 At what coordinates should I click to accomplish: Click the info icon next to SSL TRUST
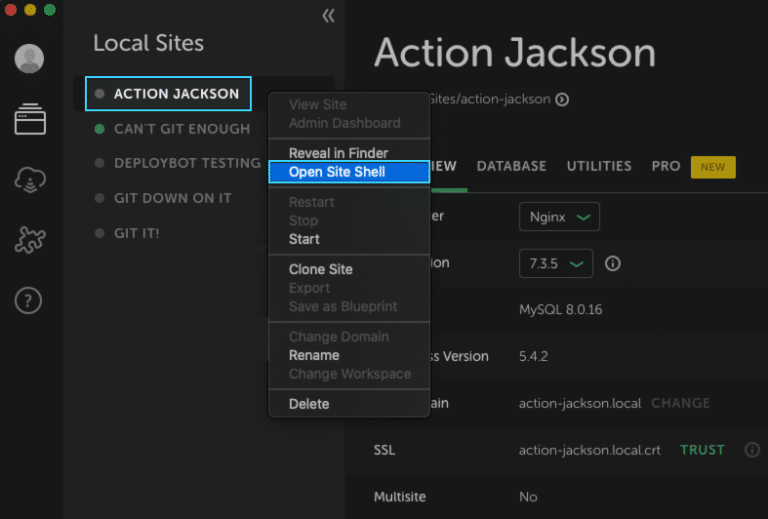[x=752, y=450]
